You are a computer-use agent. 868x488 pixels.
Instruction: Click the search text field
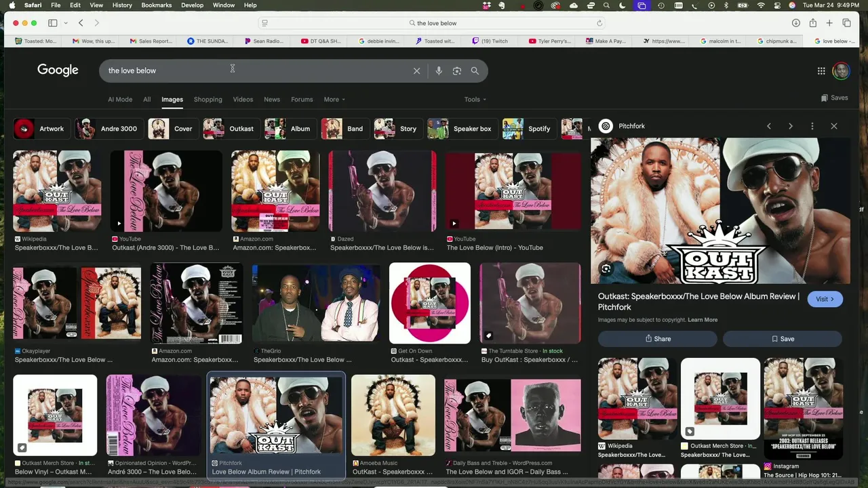coord(258,70)
